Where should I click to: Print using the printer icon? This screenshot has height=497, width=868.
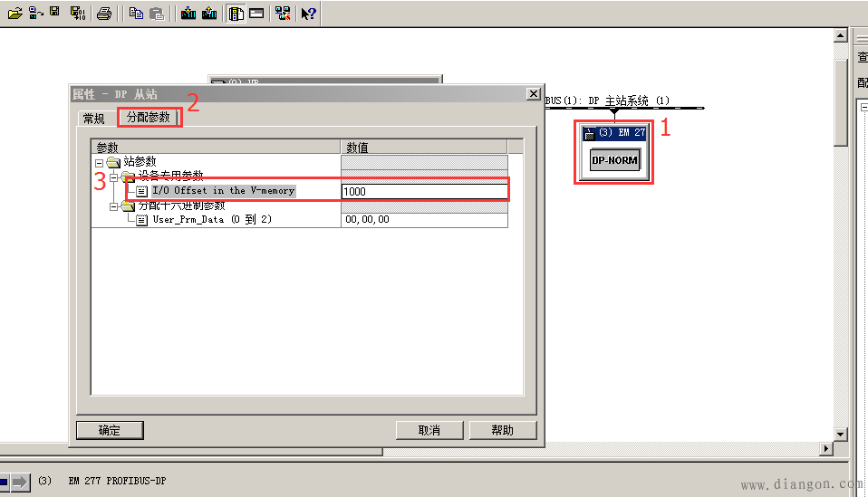[x=103, y=14]
